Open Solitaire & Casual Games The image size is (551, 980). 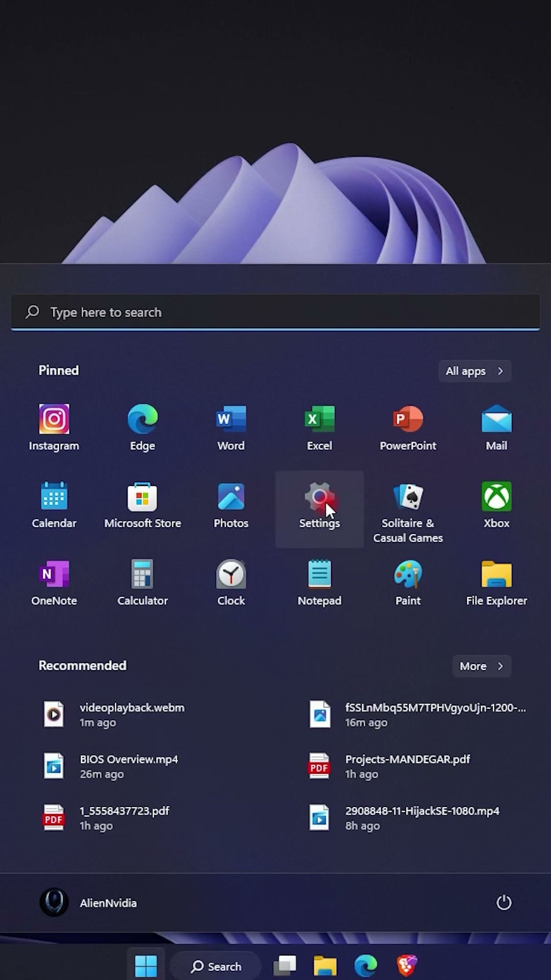408,513
